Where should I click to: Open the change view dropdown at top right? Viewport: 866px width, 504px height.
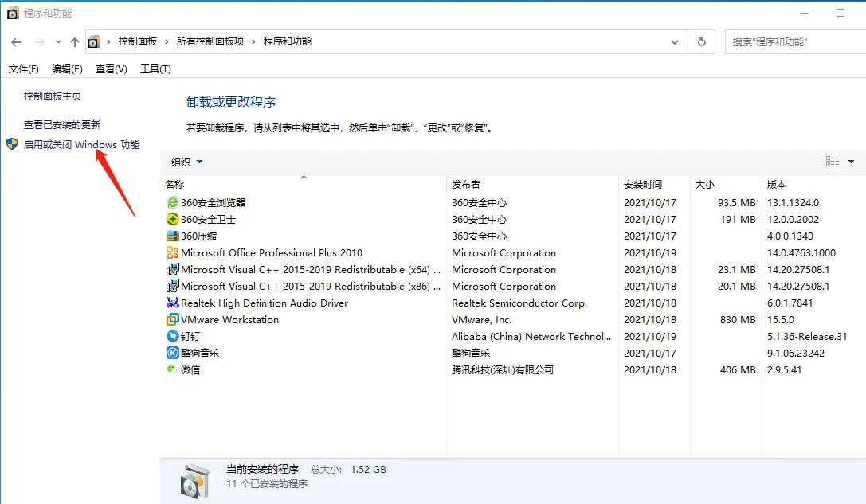(x=850, y=162)
